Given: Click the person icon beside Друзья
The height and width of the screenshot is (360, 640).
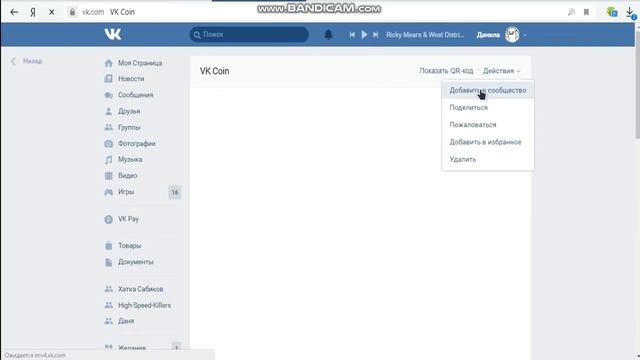Looking at the screenshot, I should click(108, 111).
